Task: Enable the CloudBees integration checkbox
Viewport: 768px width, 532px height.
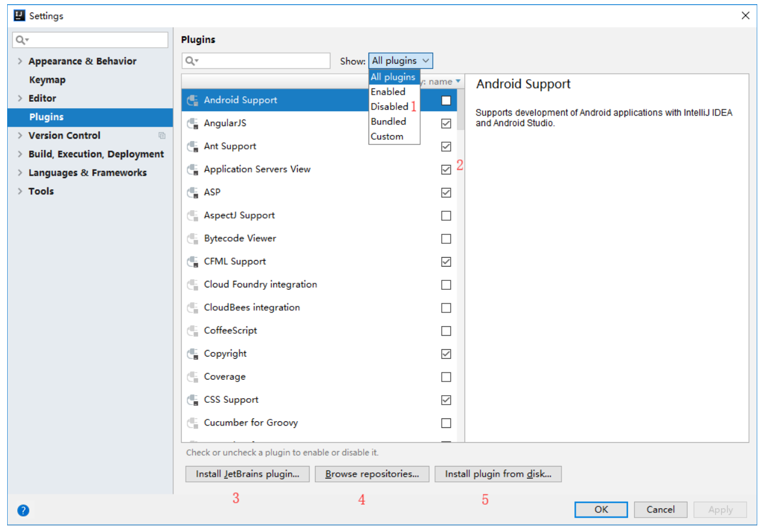Action: point(446,308)
